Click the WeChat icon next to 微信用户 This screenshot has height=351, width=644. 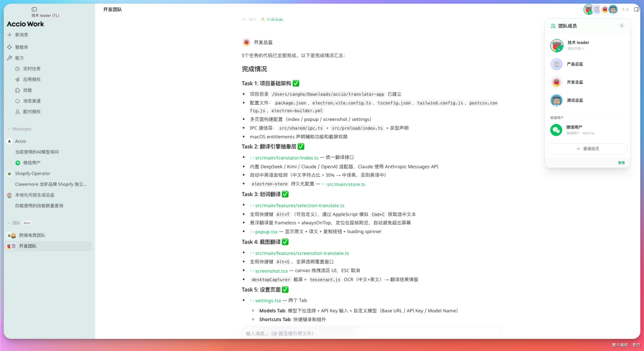pyautogui.click(x=555, y=130)
